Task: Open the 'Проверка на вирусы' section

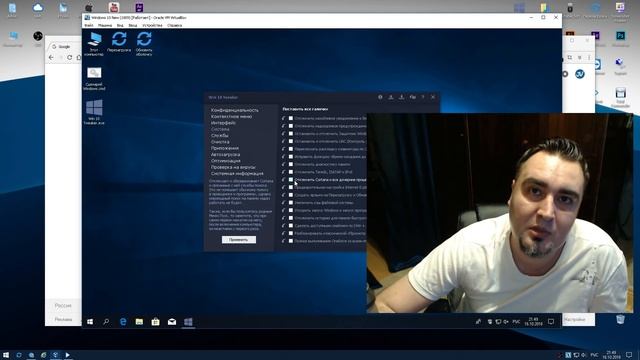Action: 233,167
